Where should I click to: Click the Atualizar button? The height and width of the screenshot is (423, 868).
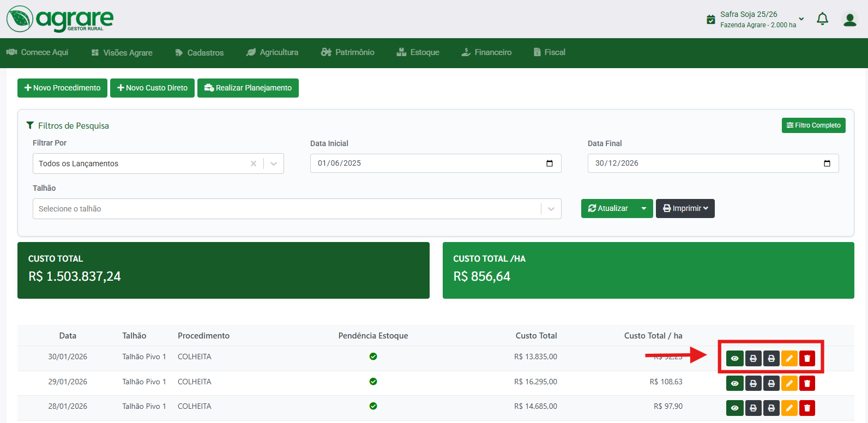[x=608, y=208]
